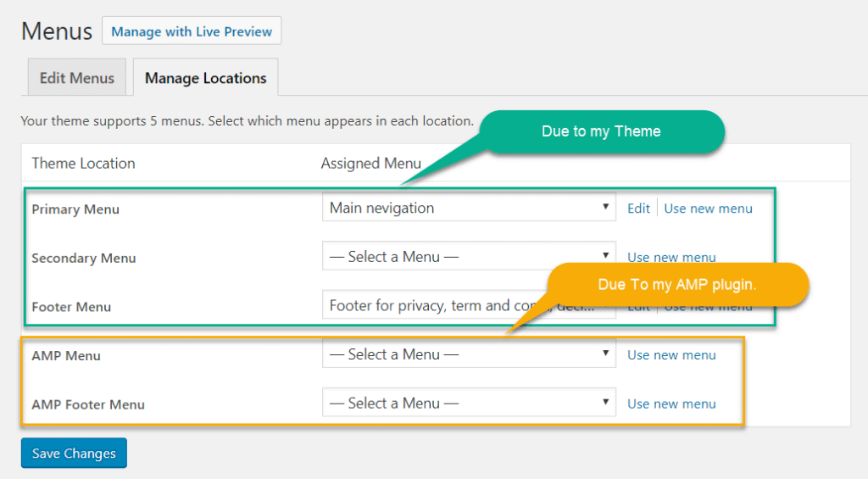Screen dimensions: 868x479
Task: Expand the AMP Footer Menu dropdown
Action: click(x=469, y=403)
